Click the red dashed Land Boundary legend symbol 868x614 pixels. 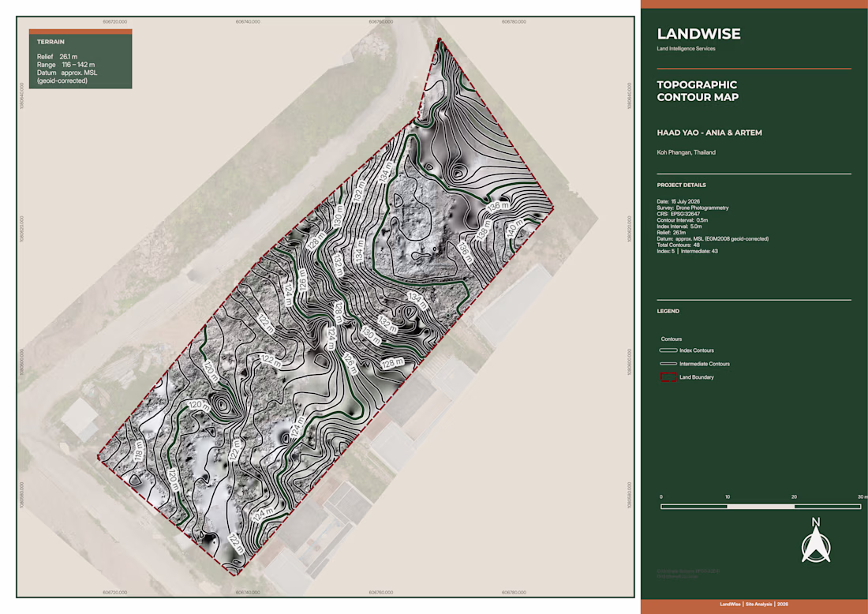pos(668,377)
